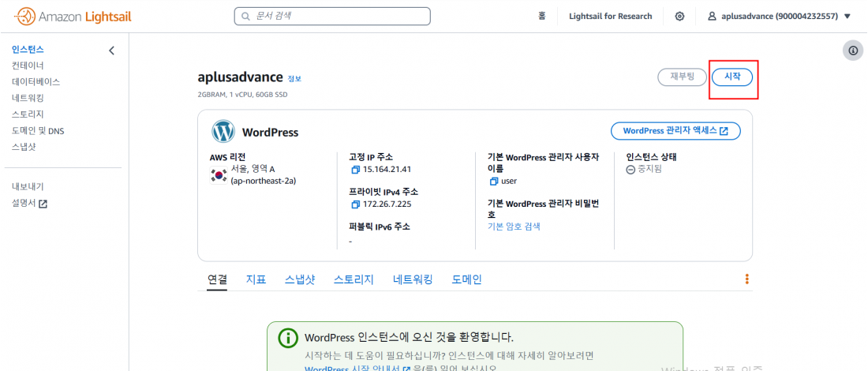Image resolution: width=868 pixels, height=371 pixels.
Task: Switch to the instance 스토리지 tab
Action: 354,279
